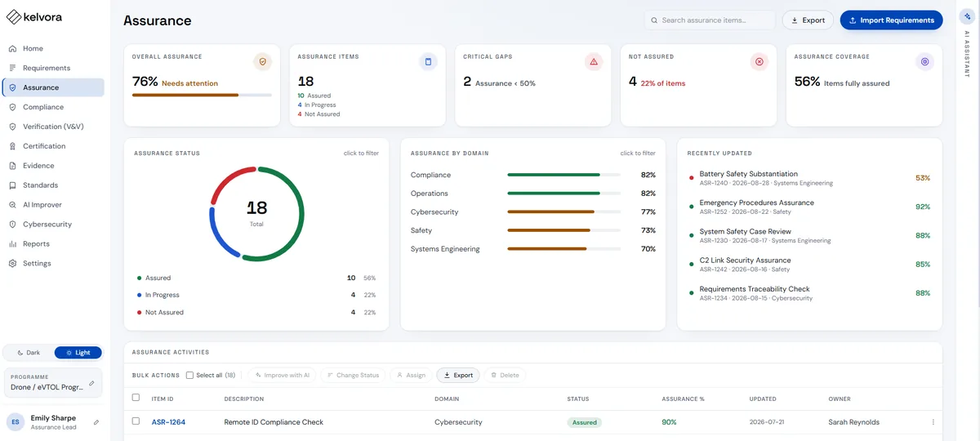Navigate to Verification (V&V)
This screenshot has height=441, width=980.
[53, 127]
